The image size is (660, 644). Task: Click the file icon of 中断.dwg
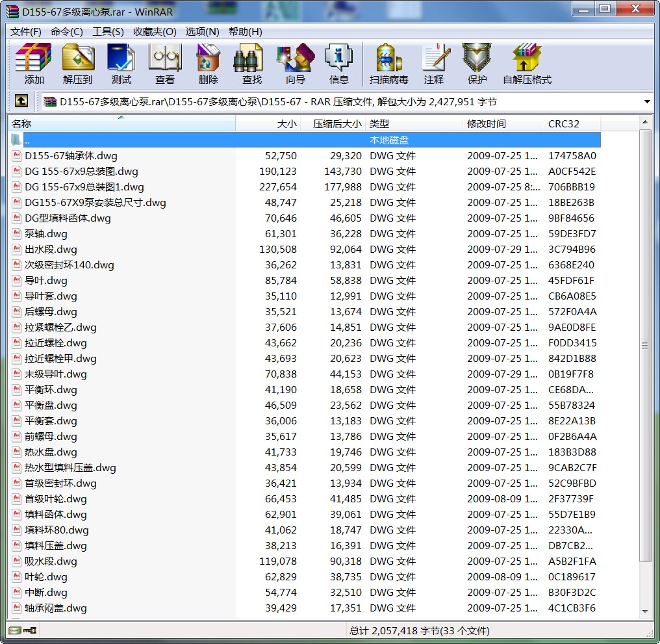click(16, 593)
